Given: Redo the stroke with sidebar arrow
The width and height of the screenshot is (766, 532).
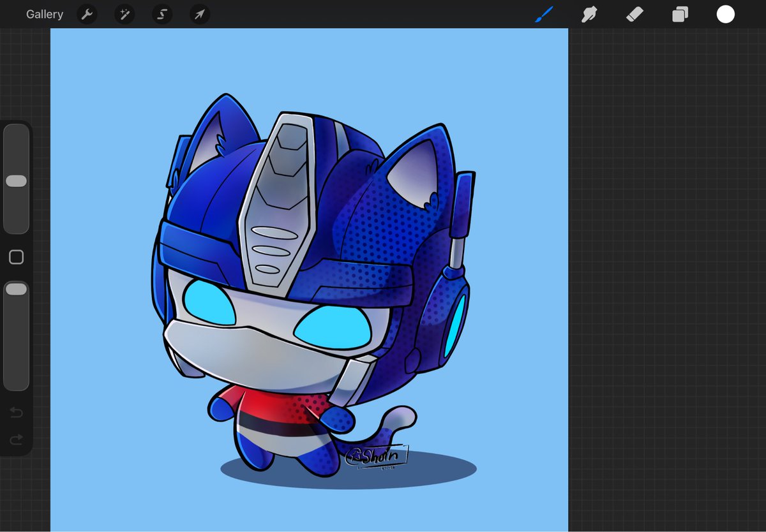Looking at the screenshot, I should (x=16, y=439).
